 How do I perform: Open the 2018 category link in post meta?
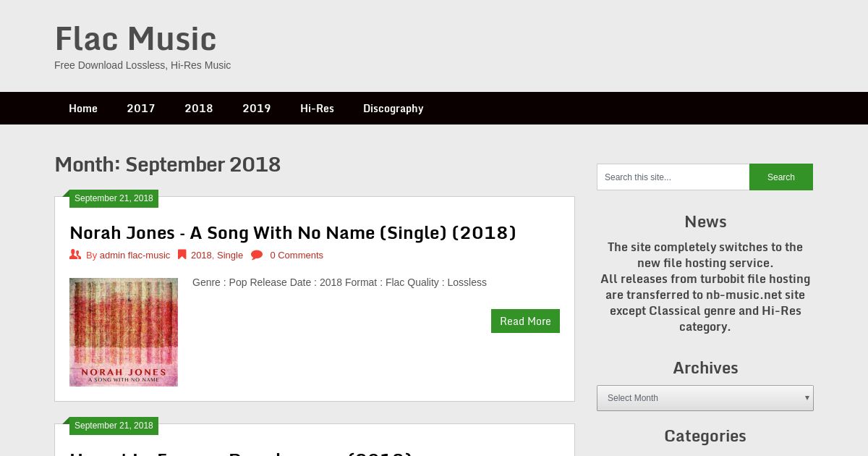click(x=201, y=255)
